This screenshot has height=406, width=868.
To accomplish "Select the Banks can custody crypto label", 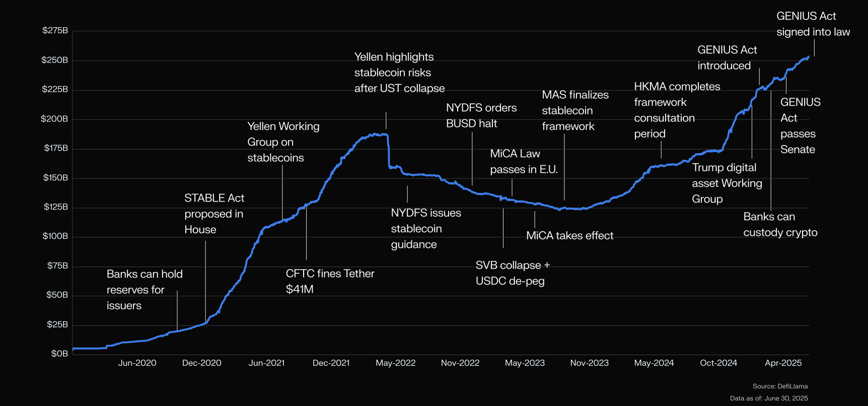I will click(780, 225).
